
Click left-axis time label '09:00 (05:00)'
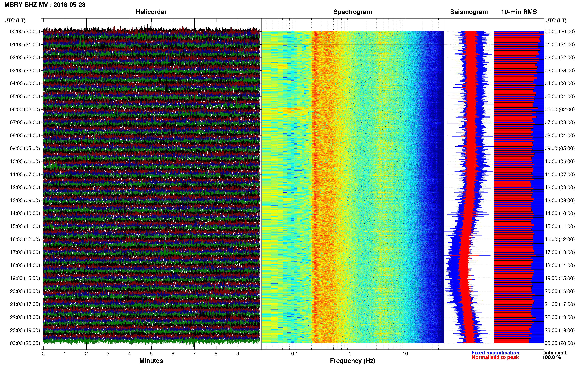(x=25, y=148)
